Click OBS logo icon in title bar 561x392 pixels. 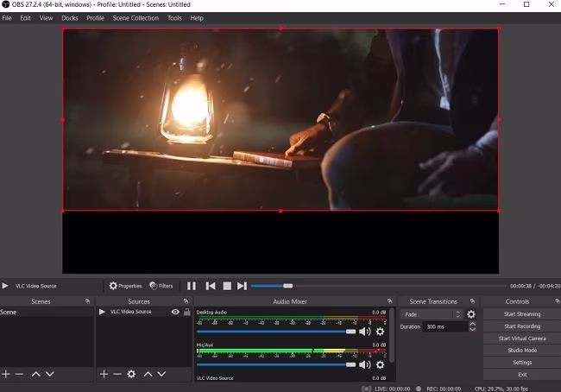5,4
